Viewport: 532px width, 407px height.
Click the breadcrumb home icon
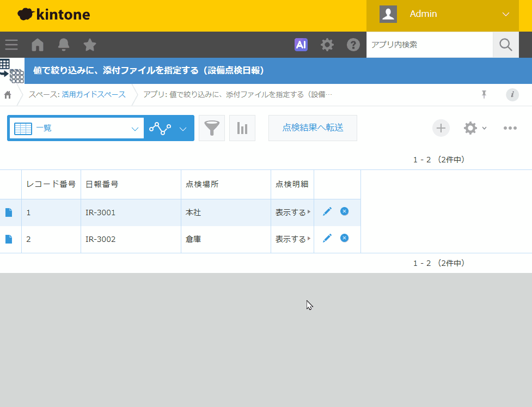pos(8,95)
